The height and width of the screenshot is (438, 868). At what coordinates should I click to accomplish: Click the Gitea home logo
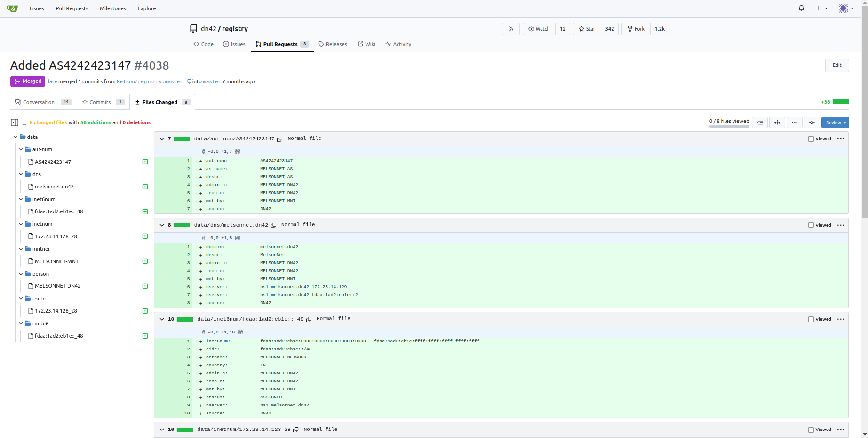tap(12, 8)
